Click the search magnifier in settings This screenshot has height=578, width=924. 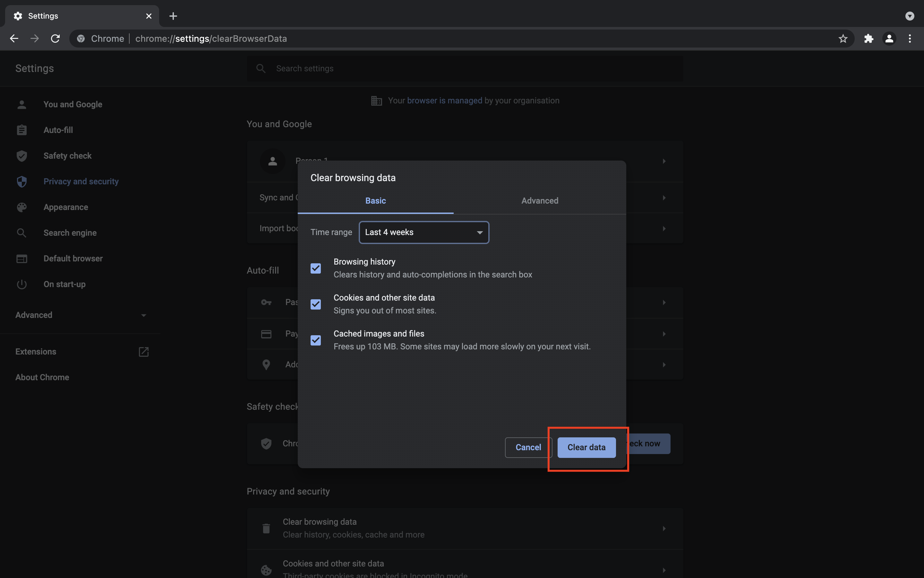click(x=261, y=68)
